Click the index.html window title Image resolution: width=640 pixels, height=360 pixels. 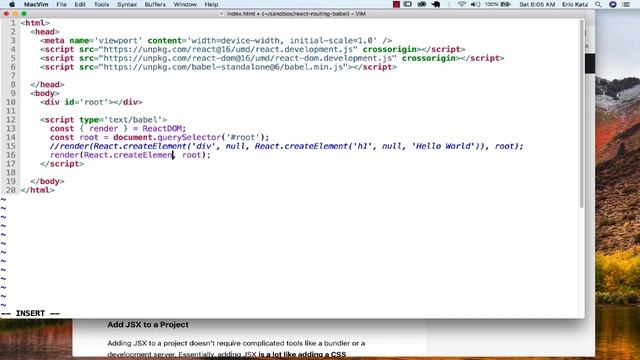click(296, 13)
